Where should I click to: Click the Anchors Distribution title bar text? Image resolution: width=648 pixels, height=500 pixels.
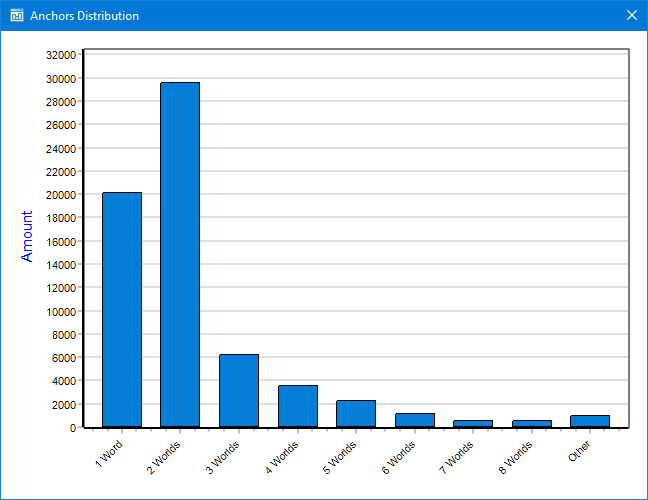click(85, 16)
